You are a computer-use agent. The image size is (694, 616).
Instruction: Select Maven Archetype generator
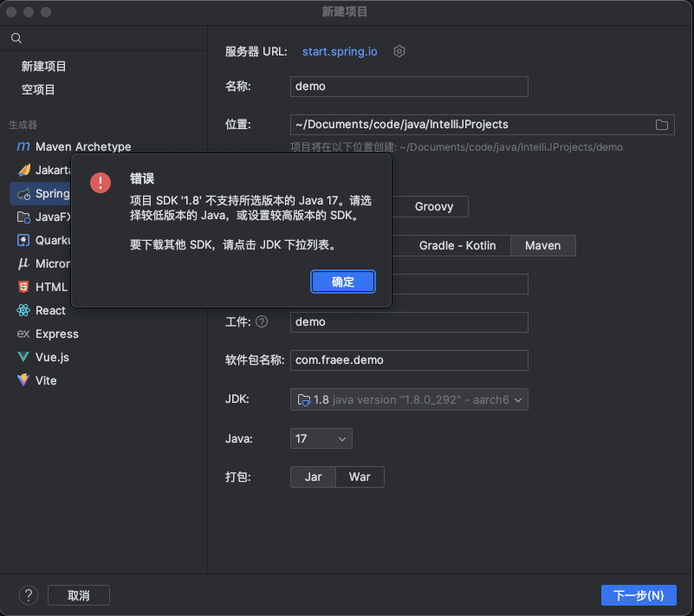click(83, 146)
